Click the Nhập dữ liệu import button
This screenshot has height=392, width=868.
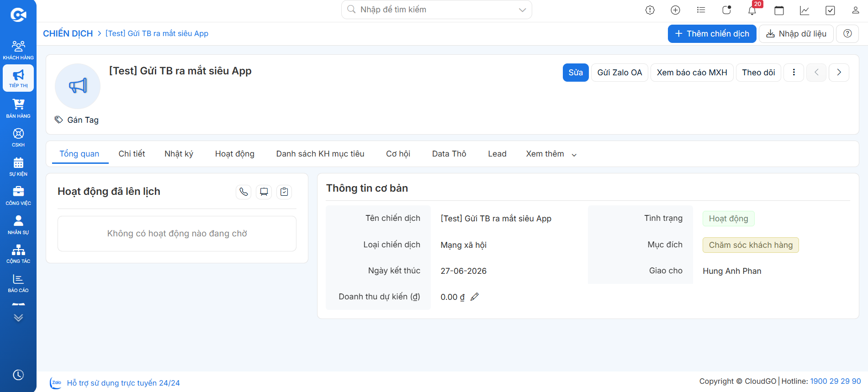(x=796, y=34)
